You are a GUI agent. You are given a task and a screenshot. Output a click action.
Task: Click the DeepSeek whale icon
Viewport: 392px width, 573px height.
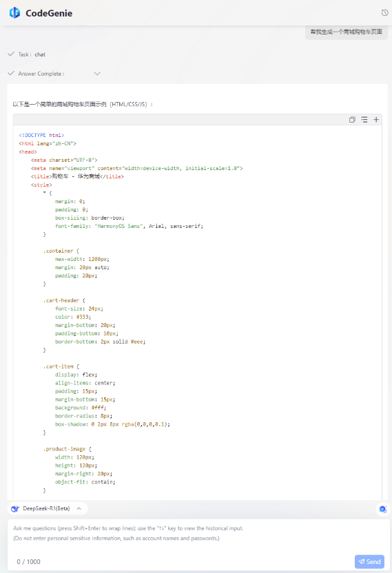15,509
